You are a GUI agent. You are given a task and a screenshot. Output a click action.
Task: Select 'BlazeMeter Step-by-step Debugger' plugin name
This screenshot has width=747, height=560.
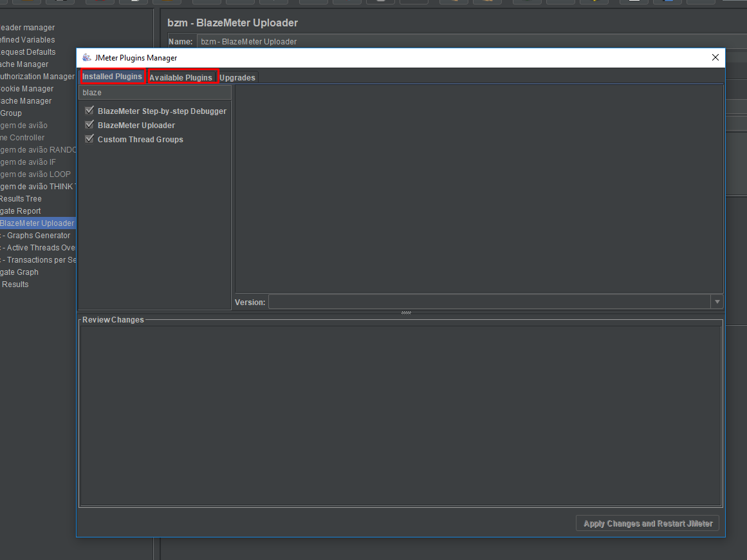click(x=162, y=111)
